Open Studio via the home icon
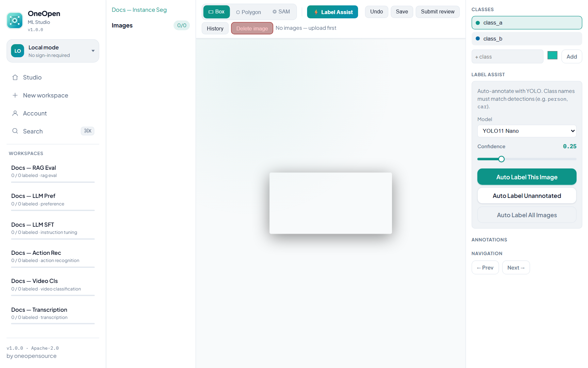 point(15,78)
